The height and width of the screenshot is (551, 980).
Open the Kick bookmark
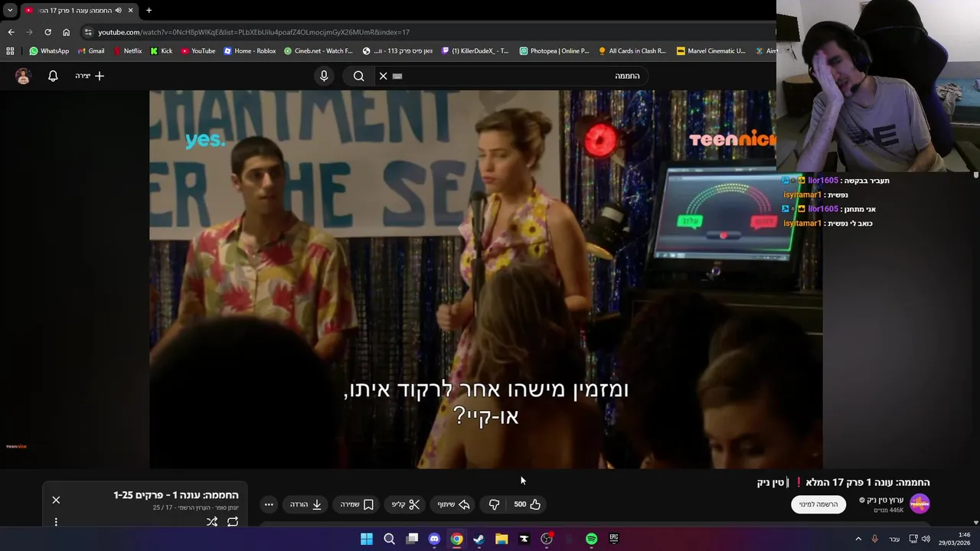(x=162, y=51)
